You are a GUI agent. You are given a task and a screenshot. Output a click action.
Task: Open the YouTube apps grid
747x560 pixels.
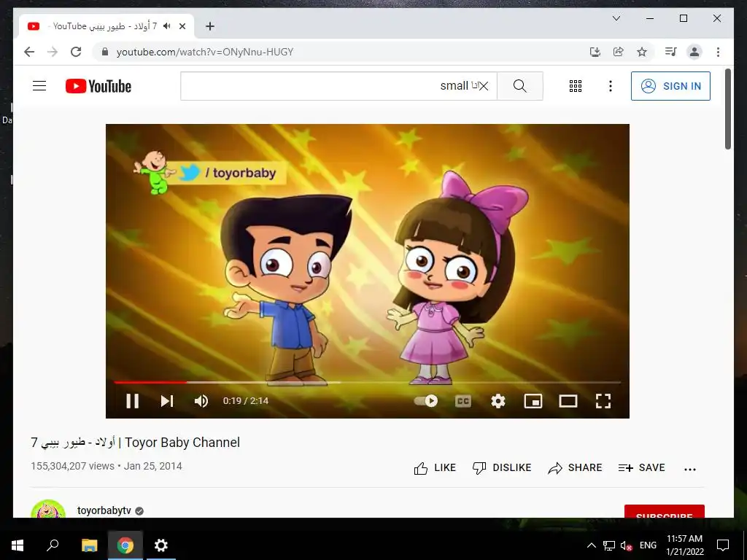coord(576,86)
